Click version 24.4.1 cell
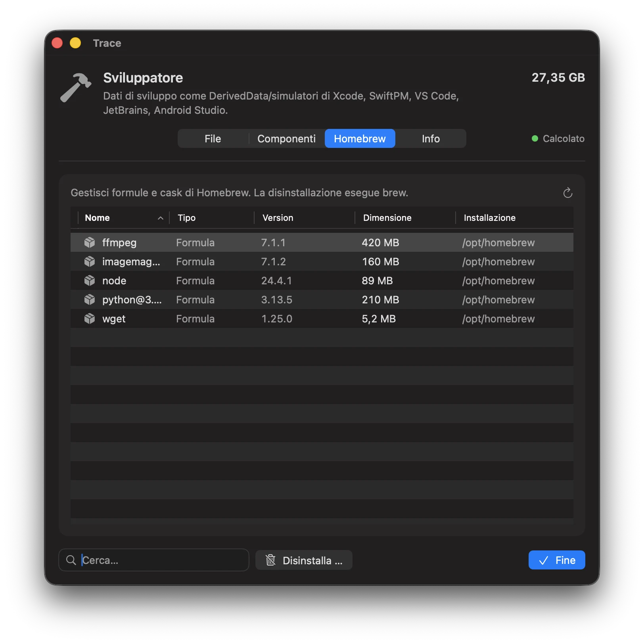Image resolution: width=644 pixels, height=644 pixels. [276, 281]
